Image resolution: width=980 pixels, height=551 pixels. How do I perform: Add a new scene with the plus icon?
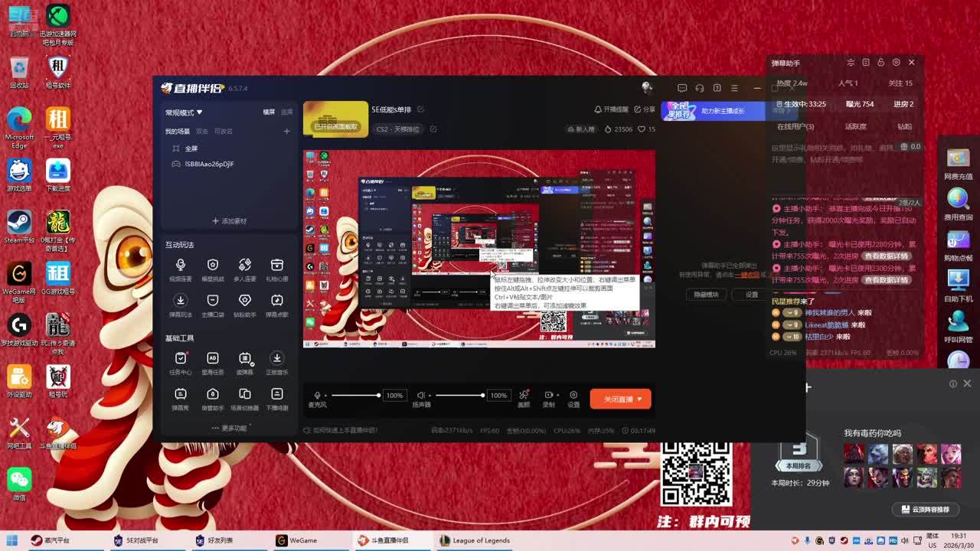pos(286,132)
